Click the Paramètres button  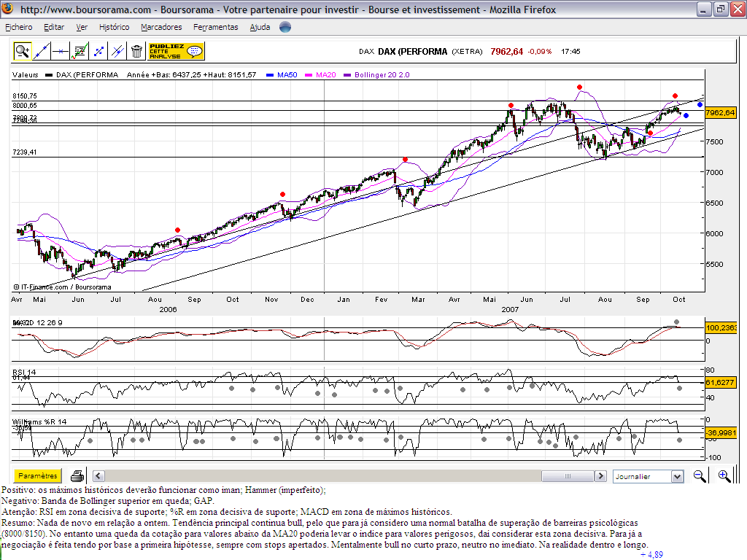(x=38, y=475)
